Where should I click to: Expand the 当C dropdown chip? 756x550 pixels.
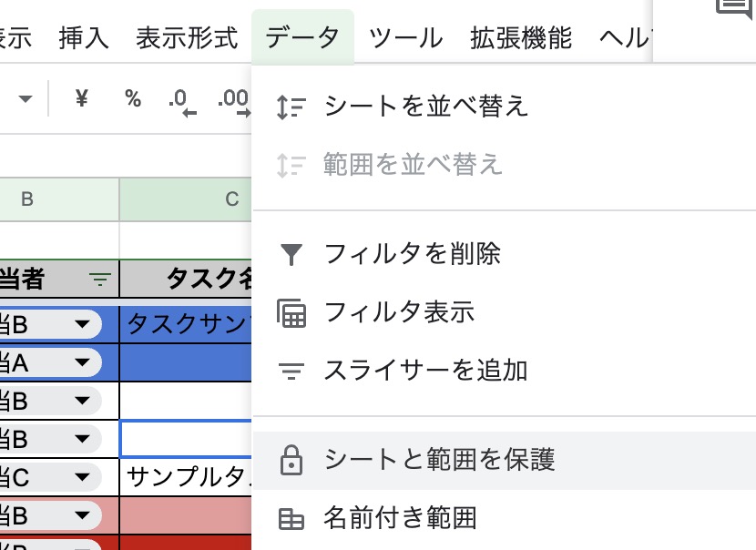pyautogui.click(x=82, y=476)
